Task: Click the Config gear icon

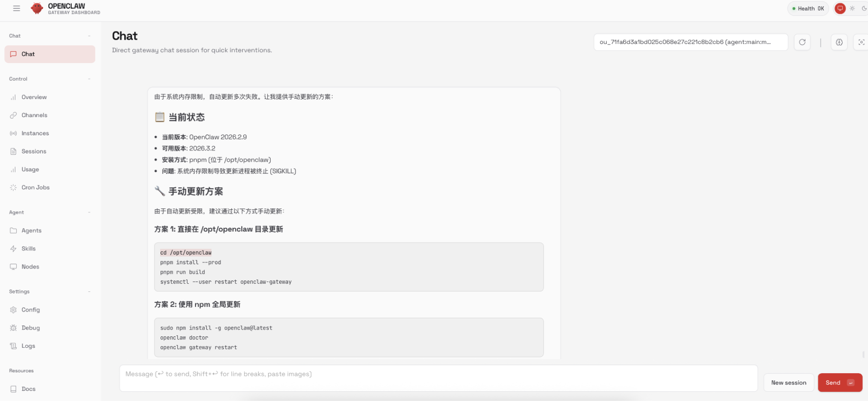Action: coord(13,310)
